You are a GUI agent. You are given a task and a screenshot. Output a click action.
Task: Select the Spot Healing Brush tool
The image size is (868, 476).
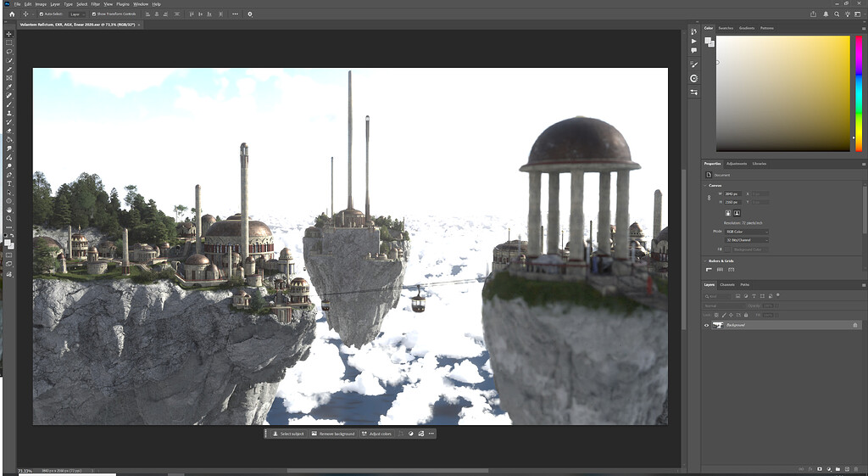coord(8,95)
